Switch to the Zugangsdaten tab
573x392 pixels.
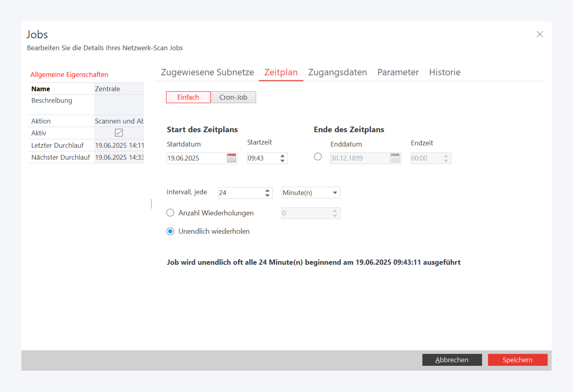click(x=337, y=72)
